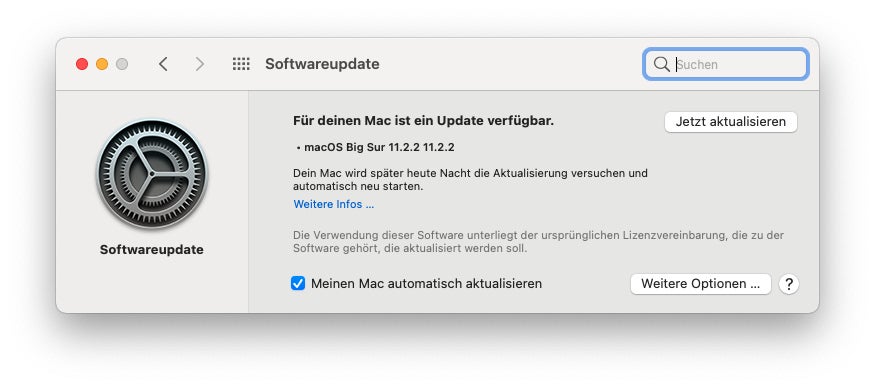Image resolution: width=875 pixels, height=387 pixels.
Task: Select the Softwareupdate label below the gear
Action: [152, 250]
